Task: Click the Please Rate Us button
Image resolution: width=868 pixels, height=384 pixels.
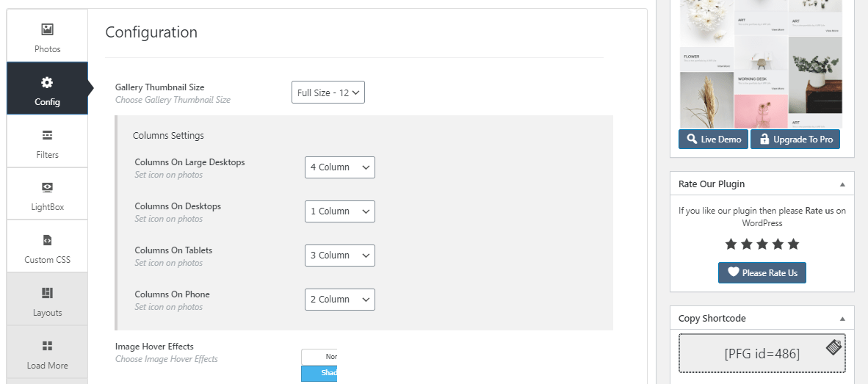Action: click(762, 273)
